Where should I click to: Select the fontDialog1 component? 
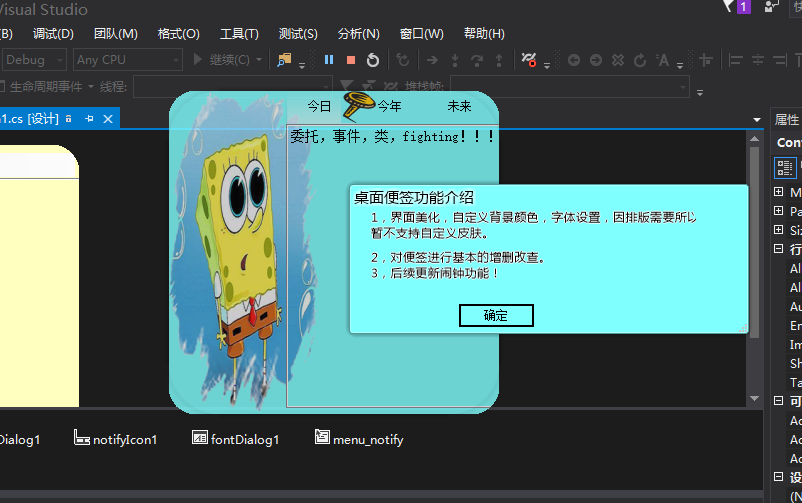click(236, 439)
